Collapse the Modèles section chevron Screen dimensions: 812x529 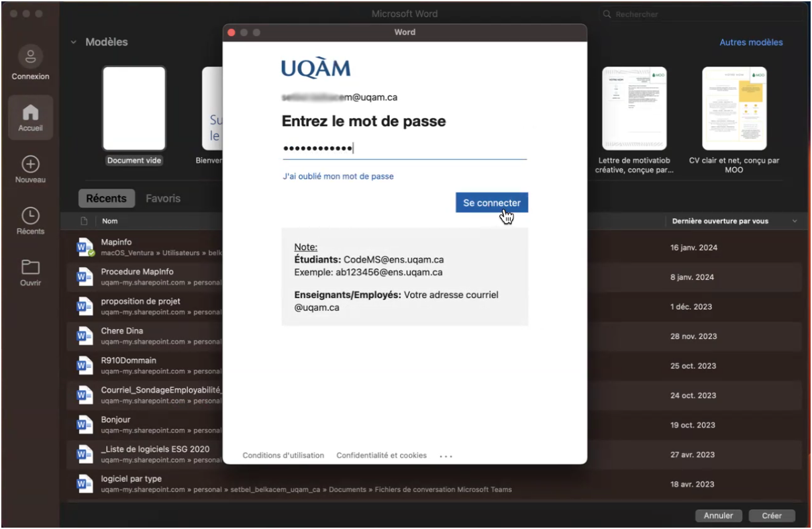(x=73, y=42)
